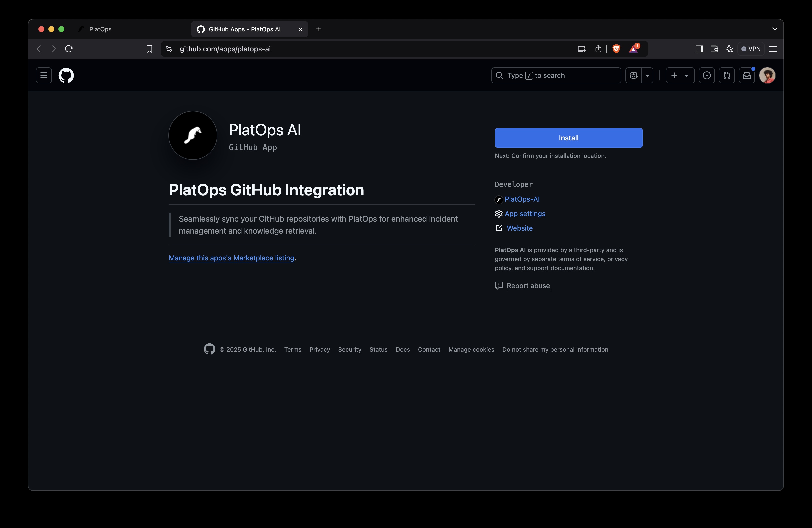Expand the tab search chevron
Screen dimensions: 812x528
click(774, 29)
